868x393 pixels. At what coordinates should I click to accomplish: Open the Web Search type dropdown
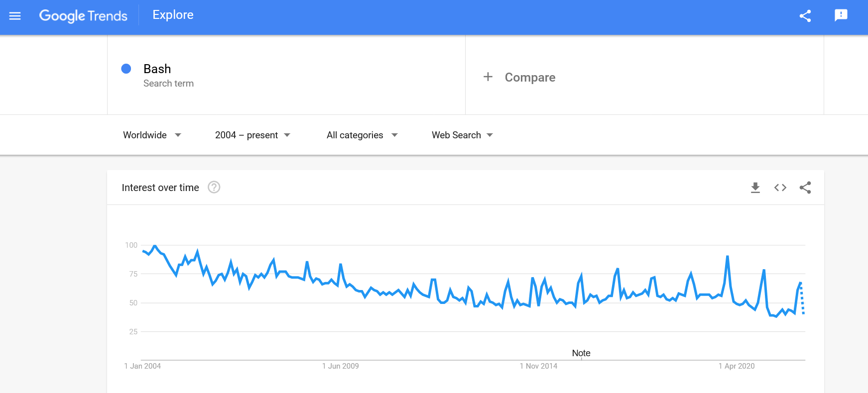pos(462,135)
